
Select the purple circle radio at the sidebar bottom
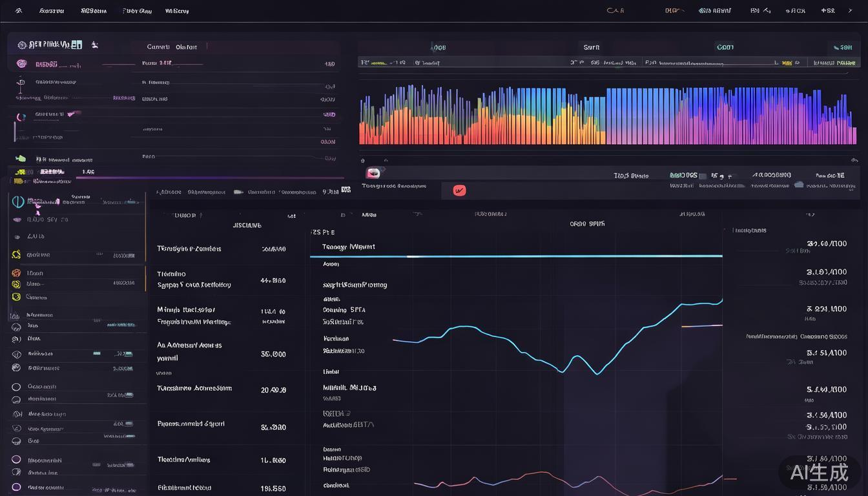coord(16,488)
